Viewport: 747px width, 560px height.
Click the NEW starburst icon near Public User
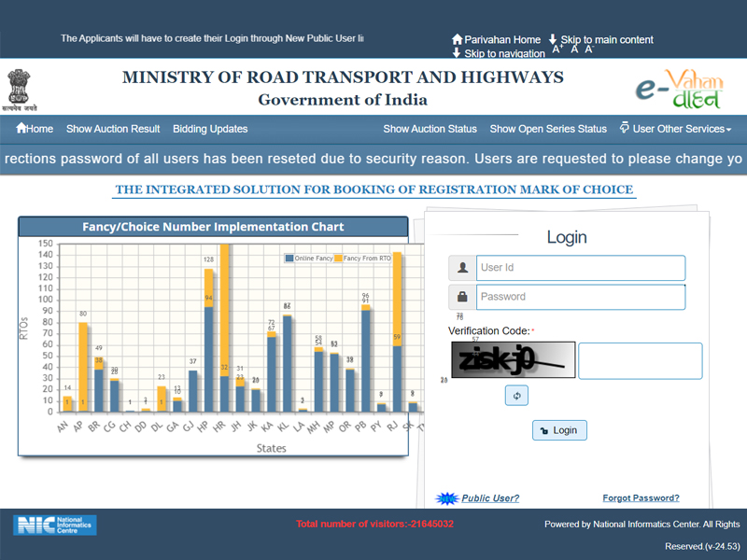(x=447, y=498)
